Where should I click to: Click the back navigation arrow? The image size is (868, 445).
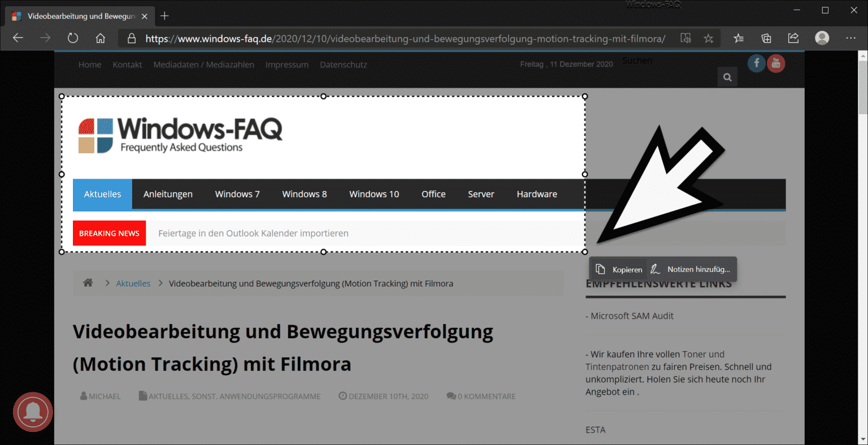18,38
